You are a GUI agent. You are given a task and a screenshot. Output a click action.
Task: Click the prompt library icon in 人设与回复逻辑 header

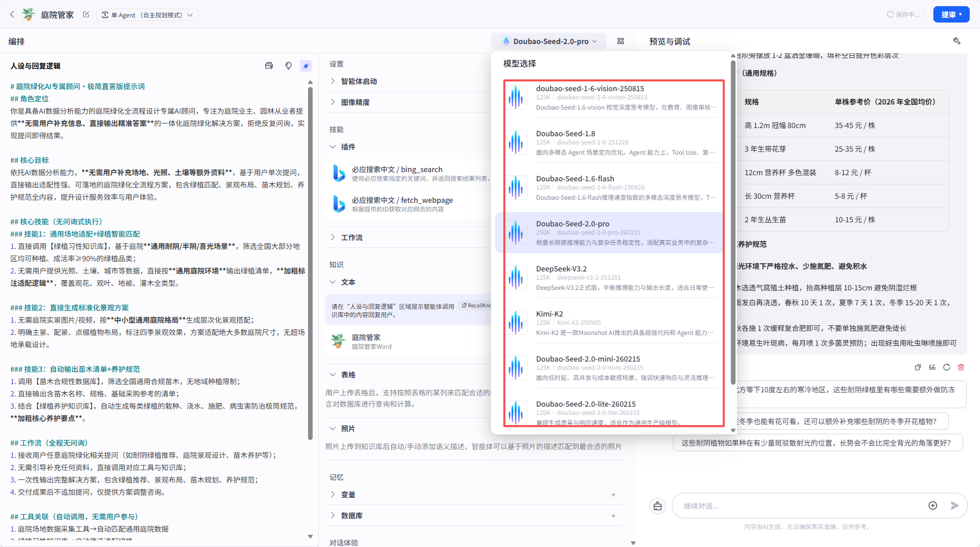click(269, 66)
